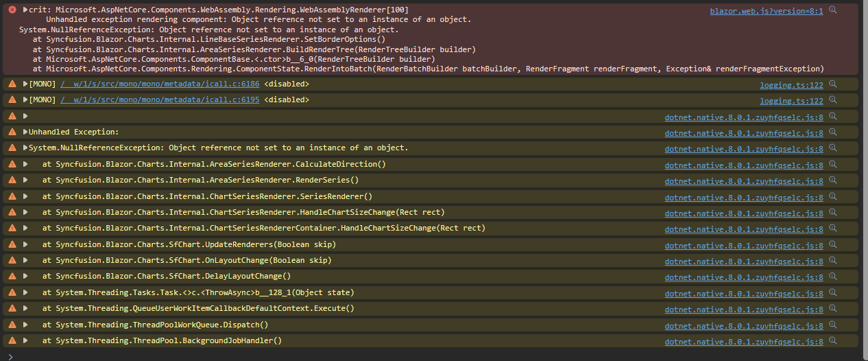868x361 pixels.
Task: Open logging.ts:122 link on icall.c:6195 row
Action: (791, 101)
